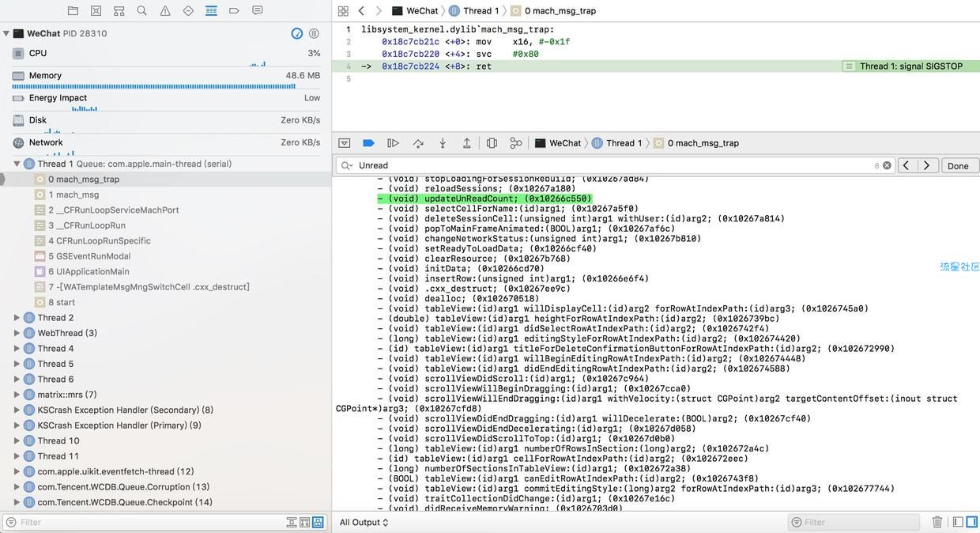This screenshot has height=533, width=980.
Task: Click 0 mach_msg_trap in the debug bar
Action: (x=696, y=143)
